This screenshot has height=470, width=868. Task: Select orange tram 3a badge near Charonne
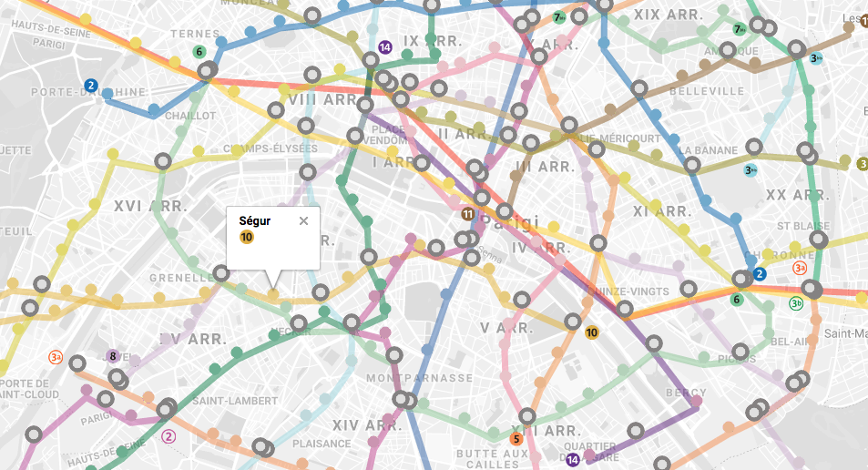tap(800, 269)
